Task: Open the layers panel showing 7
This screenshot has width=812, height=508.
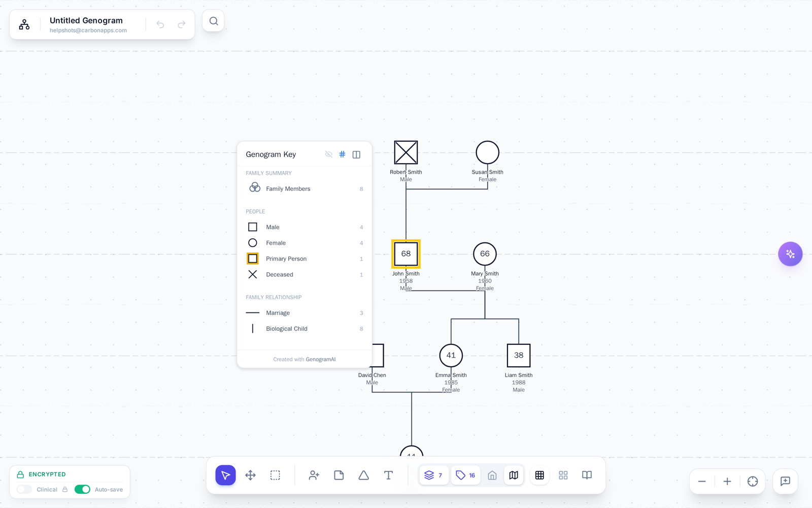Action: click(x=434, y=475)
